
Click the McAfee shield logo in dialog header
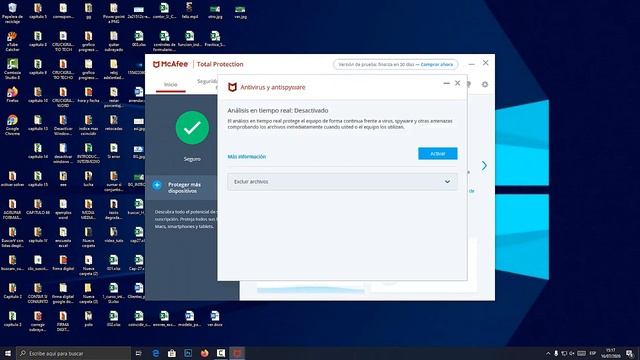coord(232,87)
